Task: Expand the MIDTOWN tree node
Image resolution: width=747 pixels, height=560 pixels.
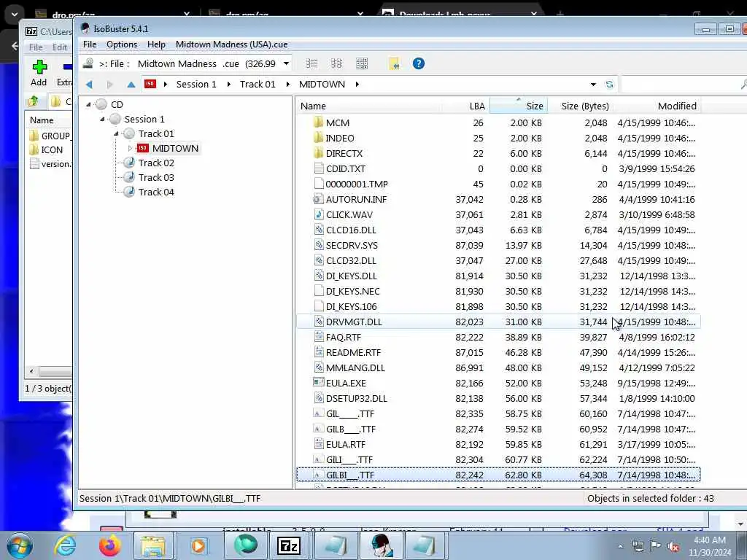Action: pos(130,149)
